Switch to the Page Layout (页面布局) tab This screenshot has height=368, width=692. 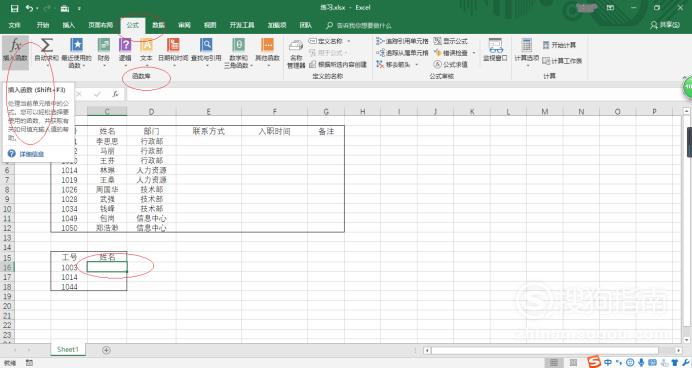pyautogui.click(x=101, y=25)
